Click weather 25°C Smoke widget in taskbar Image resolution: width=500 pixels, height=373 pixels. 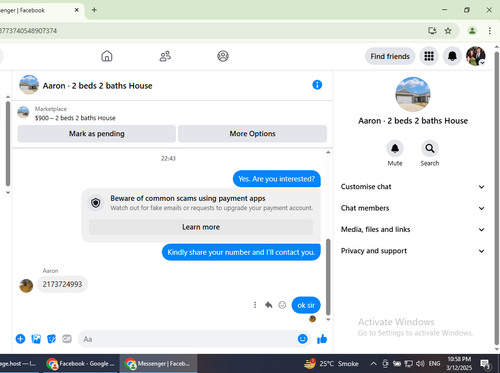332,364
